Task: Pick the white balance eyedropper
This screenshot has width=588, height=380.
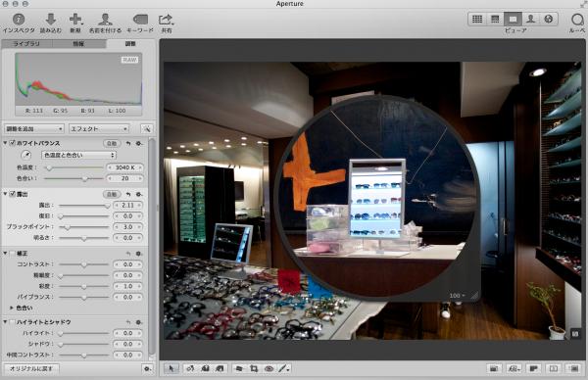Action: [25, 155]
